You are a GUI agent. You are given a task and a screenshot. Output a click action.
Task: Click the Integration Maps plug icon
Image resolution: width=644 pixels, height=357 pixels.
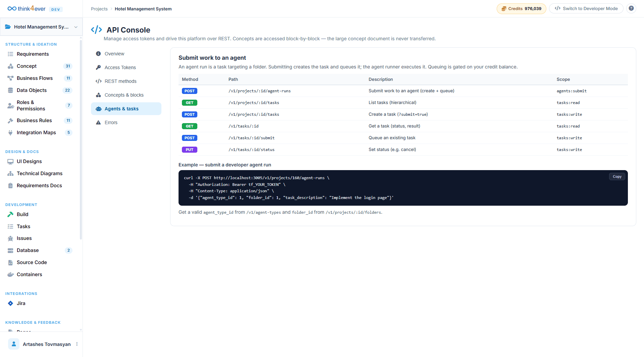(10, 133)
